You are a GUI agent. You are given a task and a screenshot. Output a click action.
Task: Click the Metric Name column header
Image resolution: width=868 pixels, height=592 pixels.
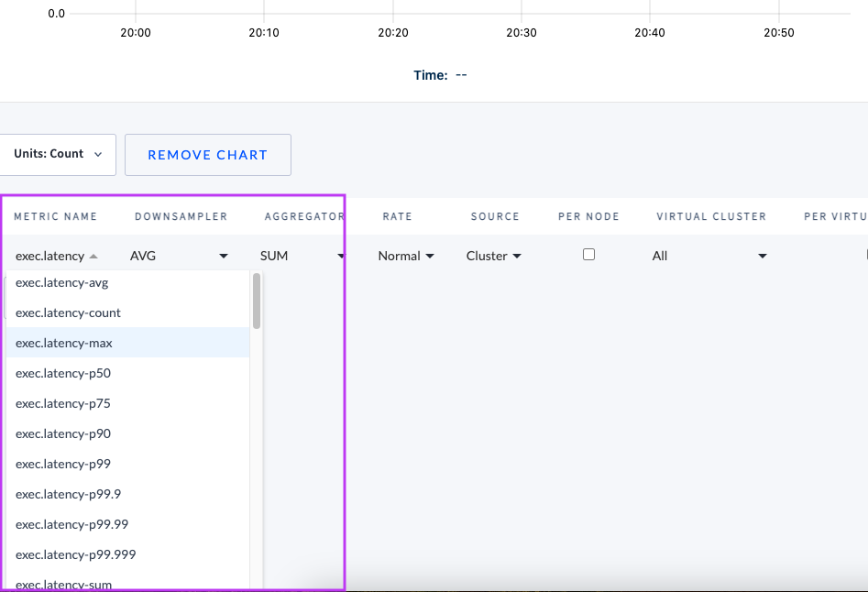click(55, 216)
